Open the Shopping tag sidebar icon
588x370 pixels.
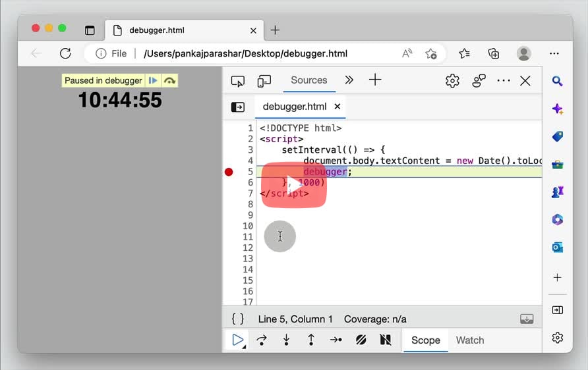(x=557, y=137)
